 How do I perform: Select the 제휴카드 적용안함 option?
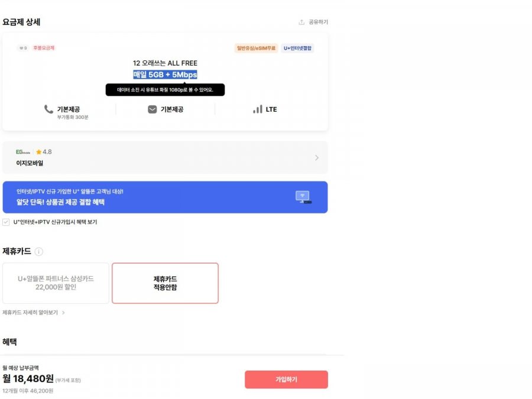click(165, 283)
